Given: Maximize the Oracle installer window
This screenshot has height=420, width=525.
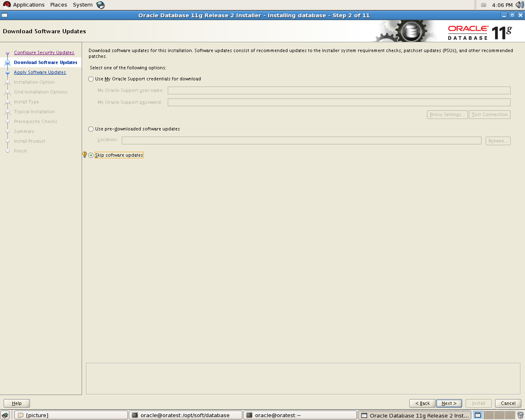Looking at the screenshot, I should coord(512,15).
